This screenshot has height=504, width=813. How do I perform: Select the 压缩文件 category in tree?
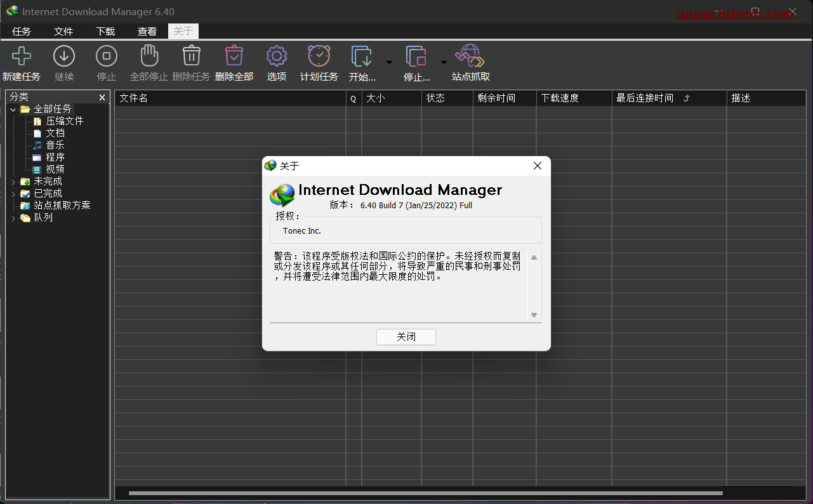tap(64, 121)
